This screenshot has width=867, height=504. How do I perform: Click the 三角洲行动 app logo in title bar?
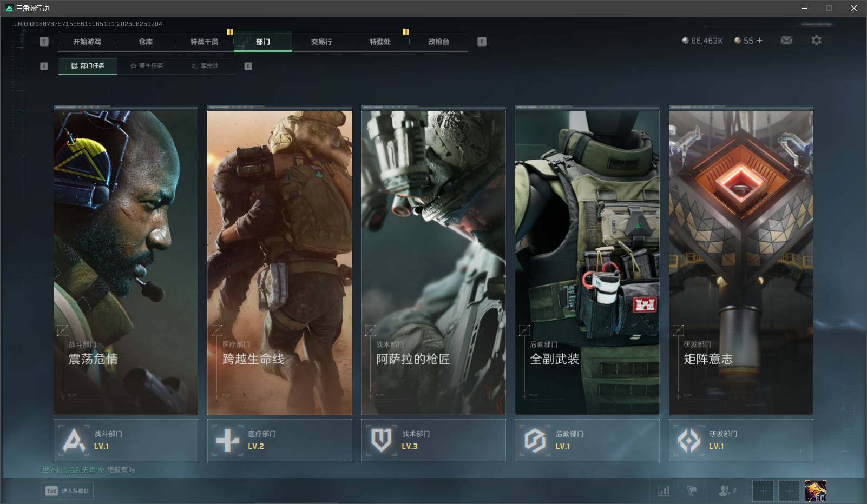(9, 8)
